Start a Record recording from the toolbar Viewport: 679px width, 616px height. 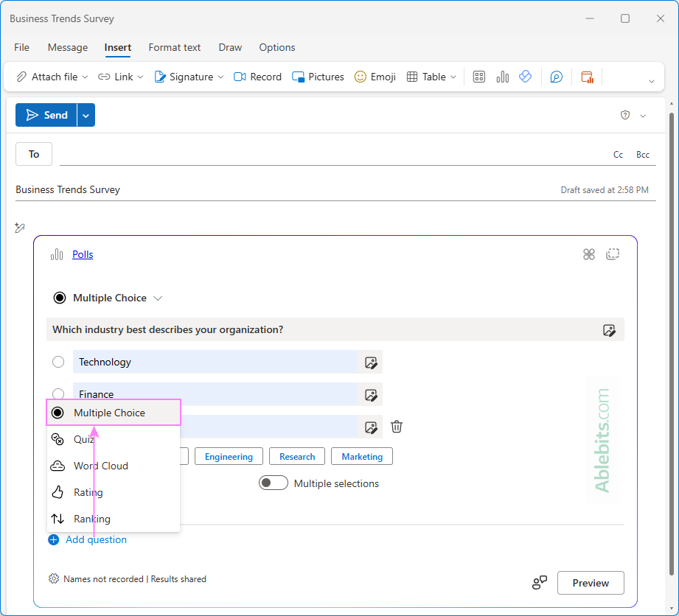tap(257, 77)
